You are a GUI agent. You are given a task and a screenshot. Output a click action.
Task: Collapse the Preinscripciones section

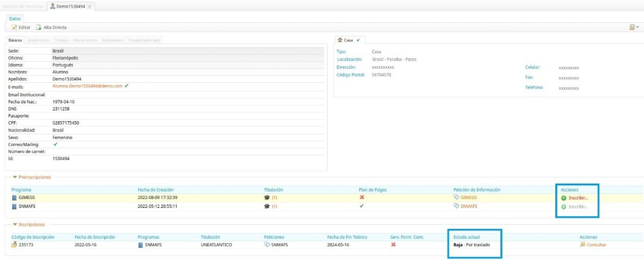pos(15,177)
